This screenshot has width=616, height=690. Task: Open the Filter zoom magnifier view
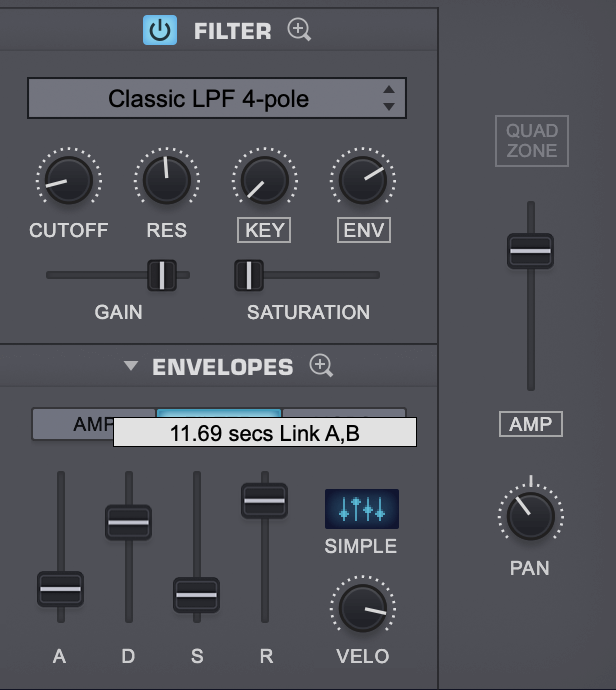(299, 30)
